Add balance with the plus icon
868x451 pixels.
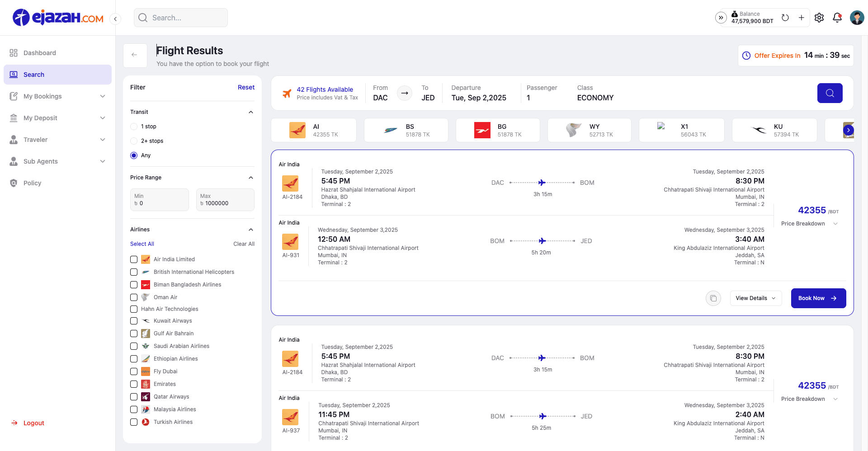point(801,18)
